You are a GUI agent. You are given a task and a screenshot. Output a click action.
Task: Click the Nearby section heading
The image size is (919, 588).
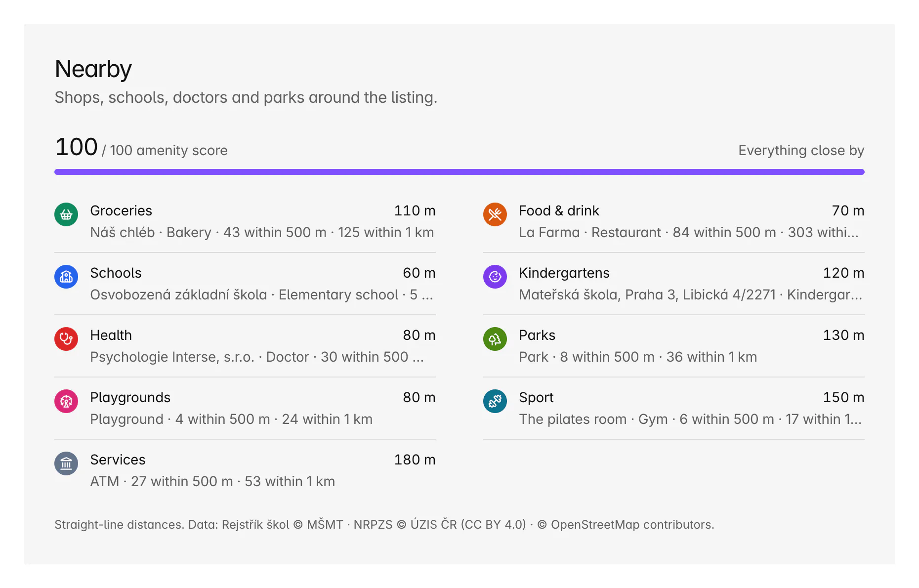(x=93, y=69)
